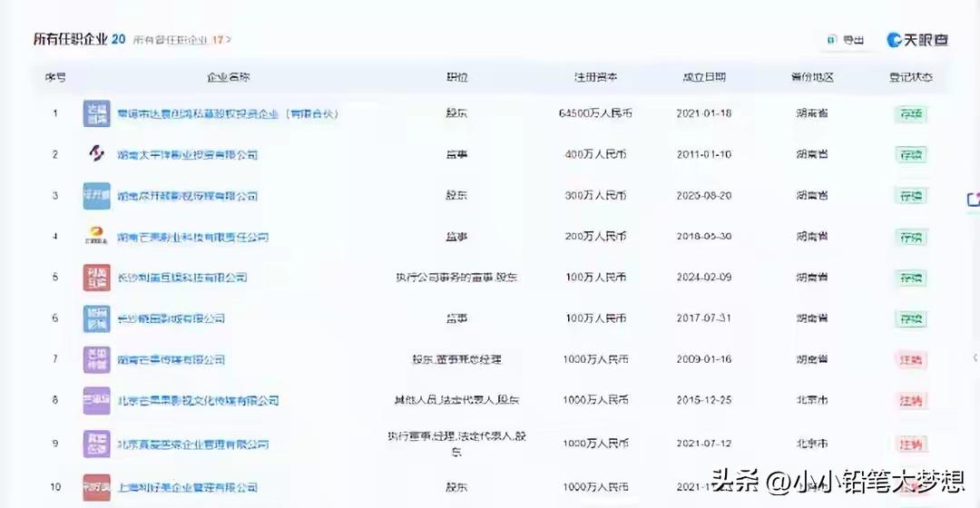Click the 股东,董事兼总经理 position cell
Screen dimensions: 980x508
[x=456, y=359]
